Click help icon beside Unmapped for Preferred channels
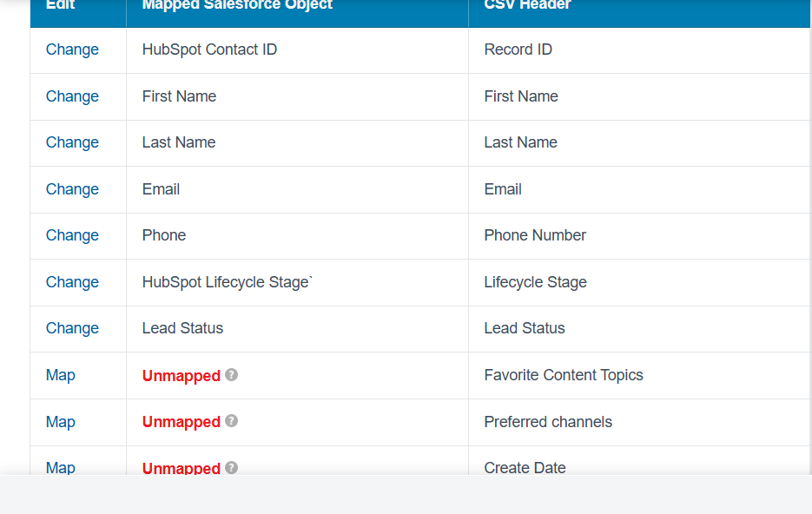 (231, 421)
